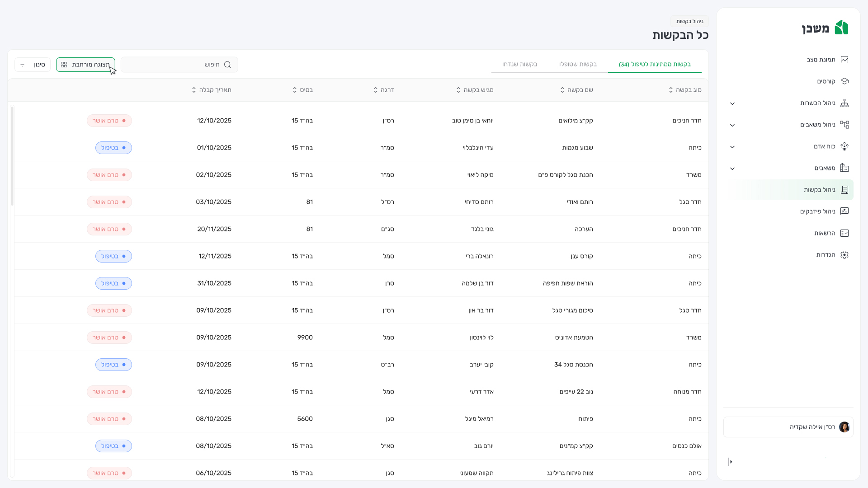Click the תמונת מצב dashboard icon
This screenshot has width=868, height=488.
844,60
